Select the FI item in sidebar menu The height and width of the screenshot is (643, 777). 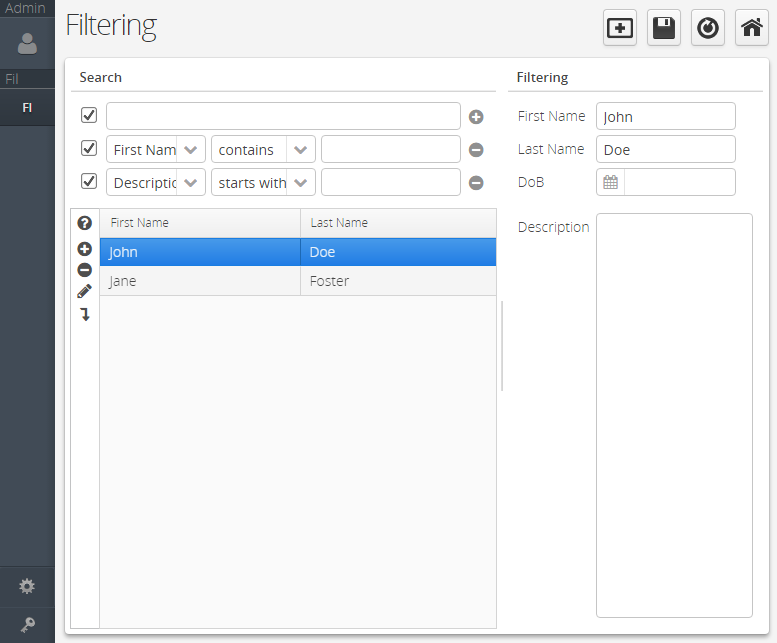[27, 107]
